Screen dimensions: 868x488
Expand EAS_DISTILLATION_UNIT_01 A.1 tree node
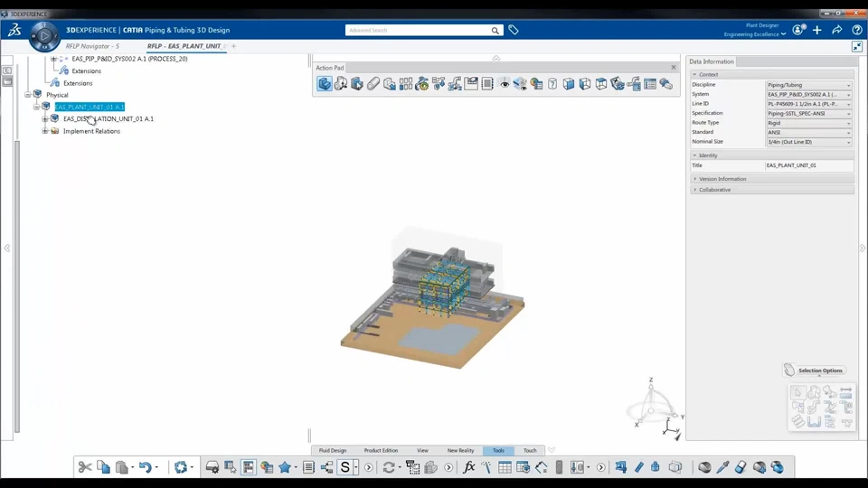click(x=45, y=119)
